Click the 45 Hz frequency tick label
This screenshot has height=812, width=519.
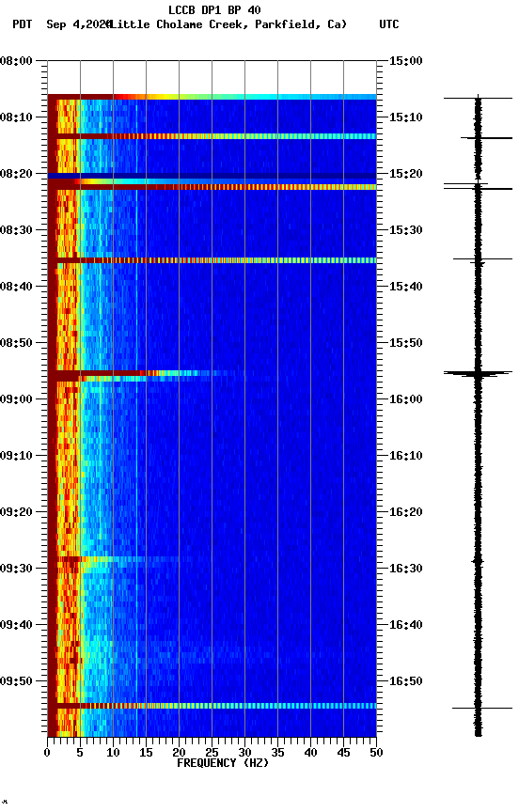point(343,753)
